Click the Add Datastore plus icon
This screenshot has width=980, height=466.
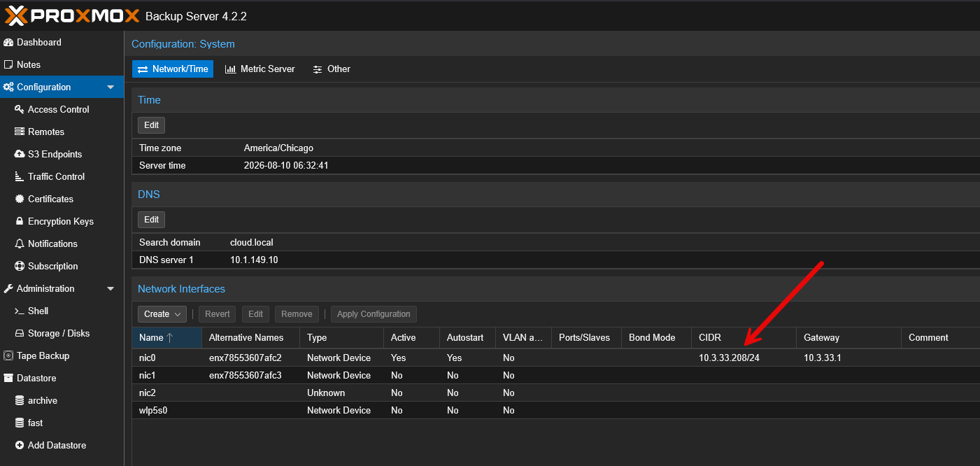click(x=20, y=445)
